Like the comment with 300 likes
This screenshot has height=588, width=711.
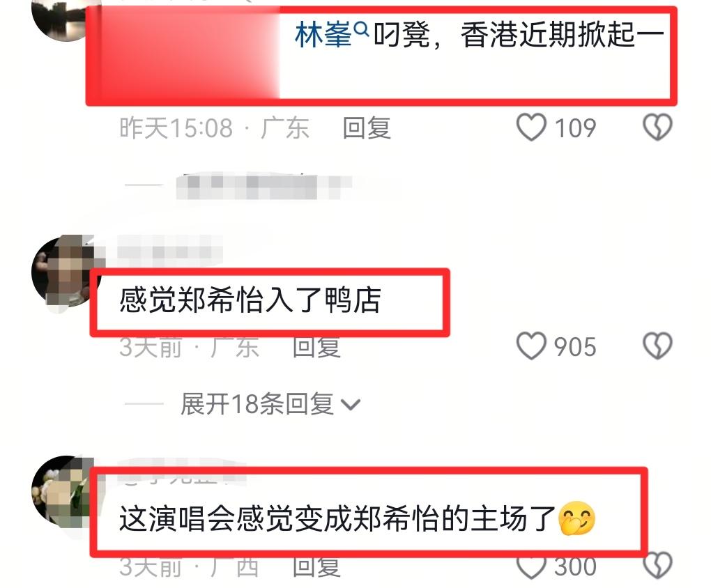pos(531,566)
